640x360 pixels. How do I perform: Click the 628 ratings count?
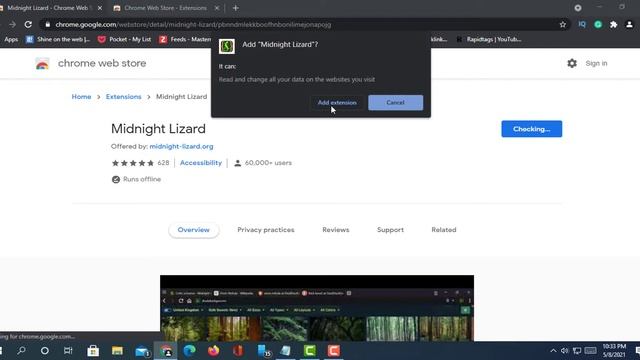(163, 163)
